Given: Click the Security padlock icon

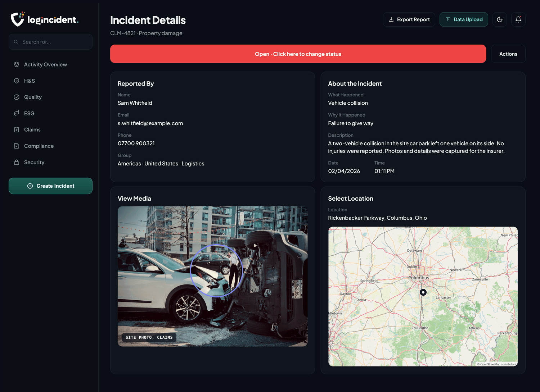Looking at the screenshot, I should click(17, 162).
